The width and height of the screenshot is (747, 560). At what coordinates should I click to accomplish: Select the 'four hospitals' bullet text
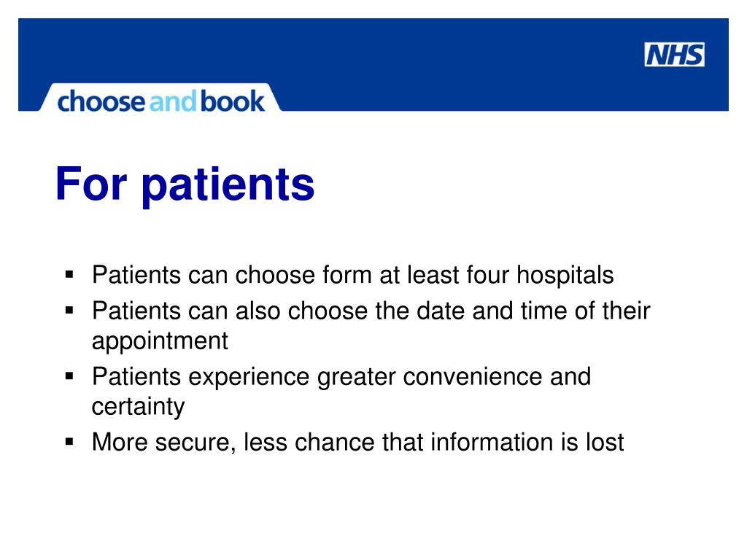[352, 275]
